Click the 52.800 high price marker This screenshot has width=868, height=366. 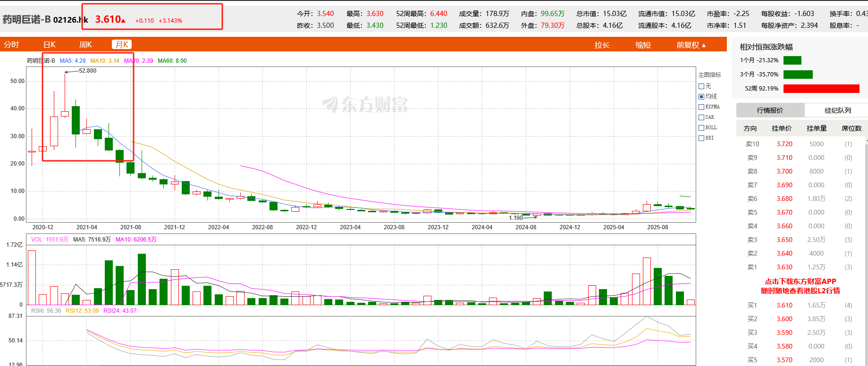[87, 71]
